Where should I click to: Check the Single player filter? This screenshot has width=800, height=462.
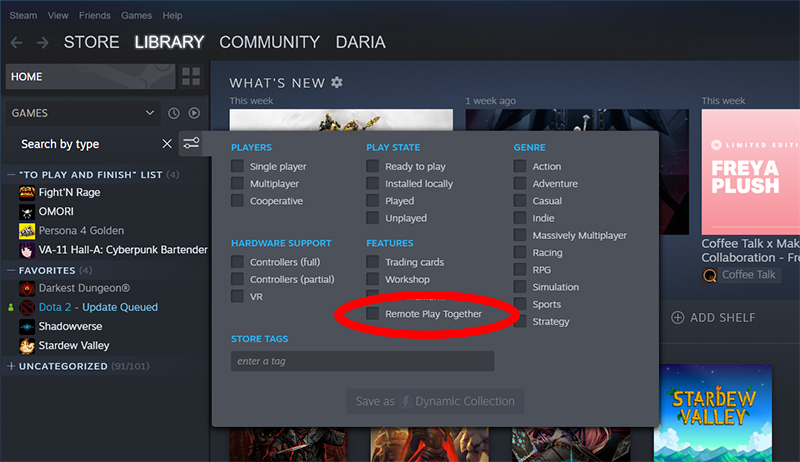click(x=237, y=166)
